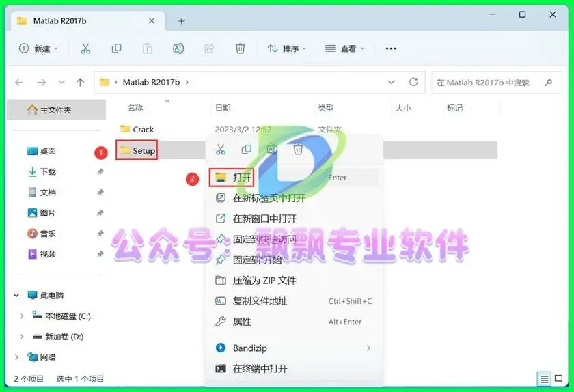
Task: Click the Delete trash icon in the toolbar
Action: click(x=240, y=48)
